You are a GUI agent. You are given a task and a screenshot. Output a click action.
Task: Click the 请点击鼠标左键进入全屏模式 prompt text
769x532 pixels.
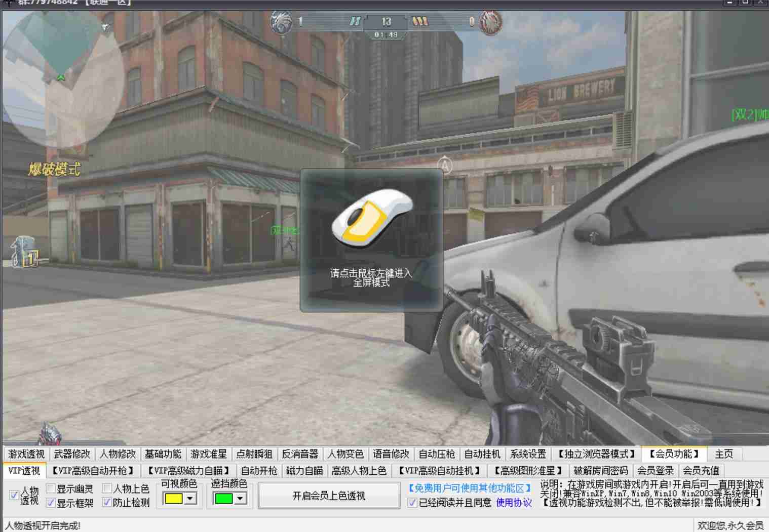click(371, 277)
